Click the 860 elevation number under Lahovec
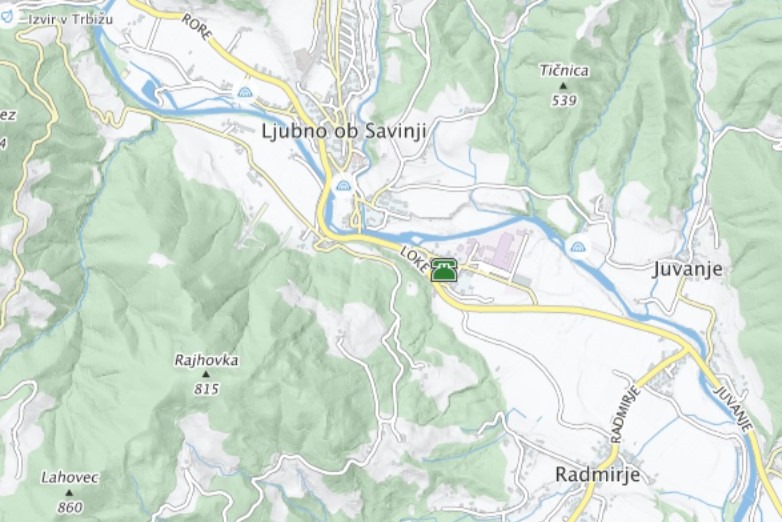 [70, 508]
